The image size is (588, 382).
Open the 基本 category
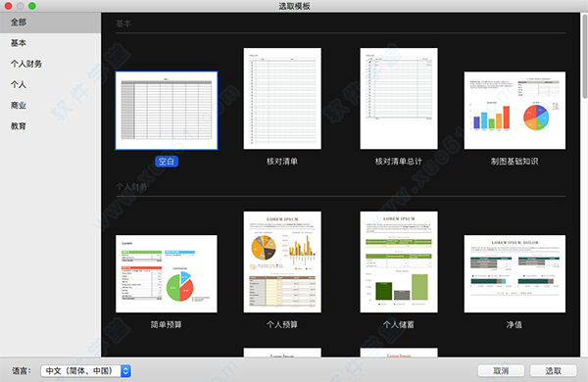(x=50, y=43)
